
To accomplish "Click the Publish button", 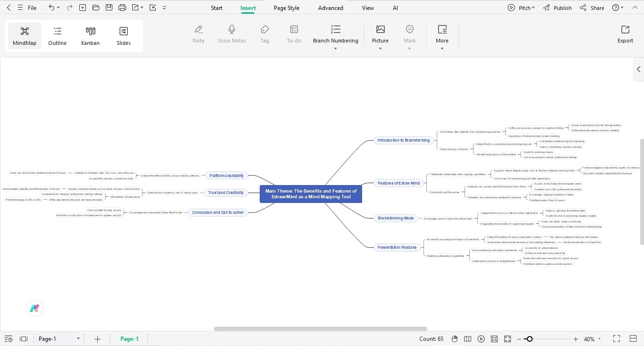I will [x=557, y=8].
